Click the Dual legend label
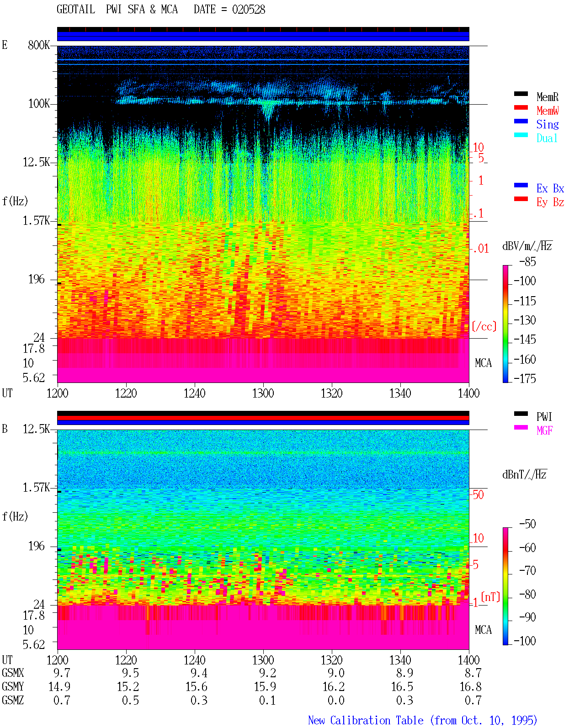The image size is (585, 728). pyautogui.click(x=548, y=138)
